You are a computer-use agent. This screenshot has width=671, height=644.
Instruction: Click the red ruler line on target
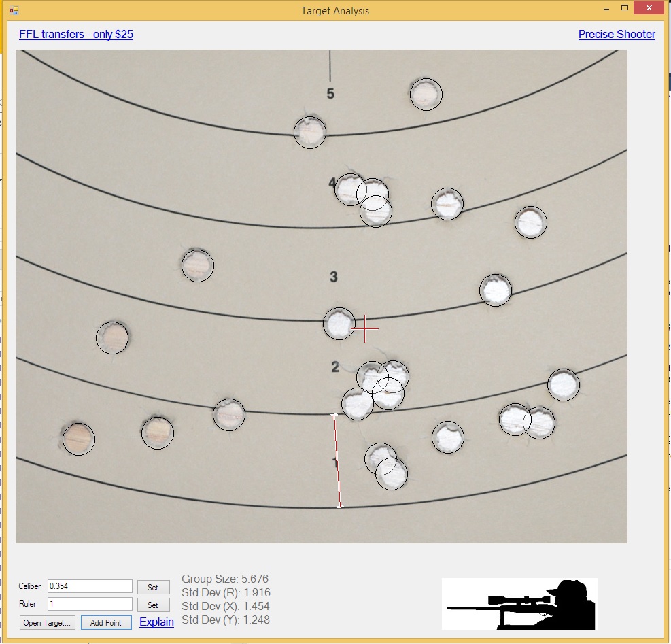(x=337, y=461)
